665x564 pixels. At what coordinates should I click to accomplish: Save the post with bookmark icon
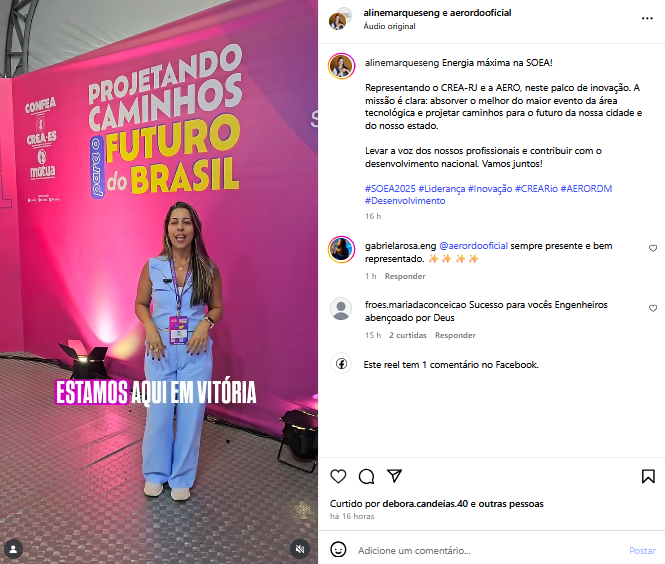click(x=648, y=477)
